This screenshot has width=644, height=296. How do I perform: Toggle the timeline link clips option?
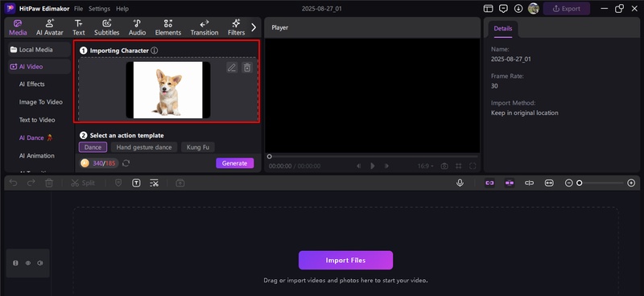(x=489, y=183)
